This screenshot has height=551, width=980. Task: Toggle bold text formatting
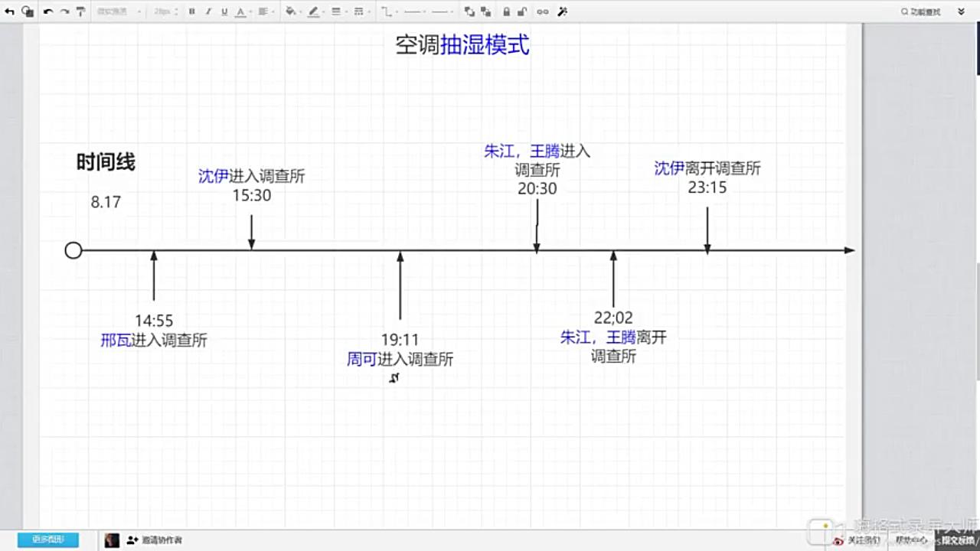(191, 11)
